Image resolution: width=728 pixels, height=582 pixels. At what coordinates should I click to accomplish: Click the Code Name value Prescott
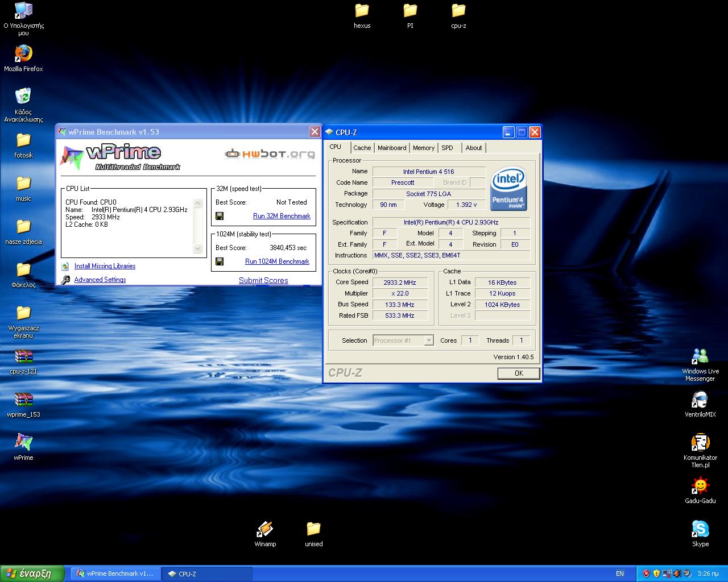click(x=403, y=182)
